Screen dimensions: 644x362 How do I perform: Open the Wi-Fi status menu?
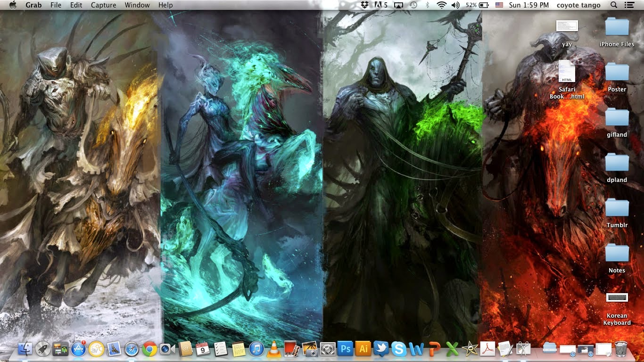tap(442, 5)
